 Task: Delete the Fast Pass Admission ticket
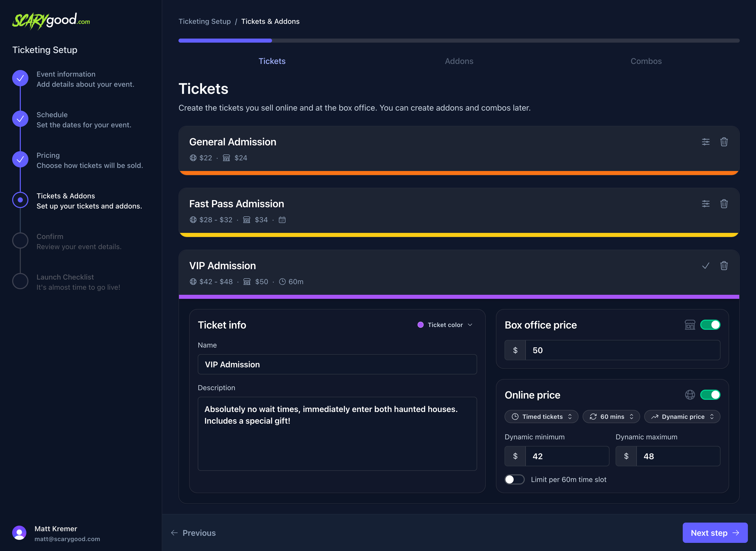[724, 203]
